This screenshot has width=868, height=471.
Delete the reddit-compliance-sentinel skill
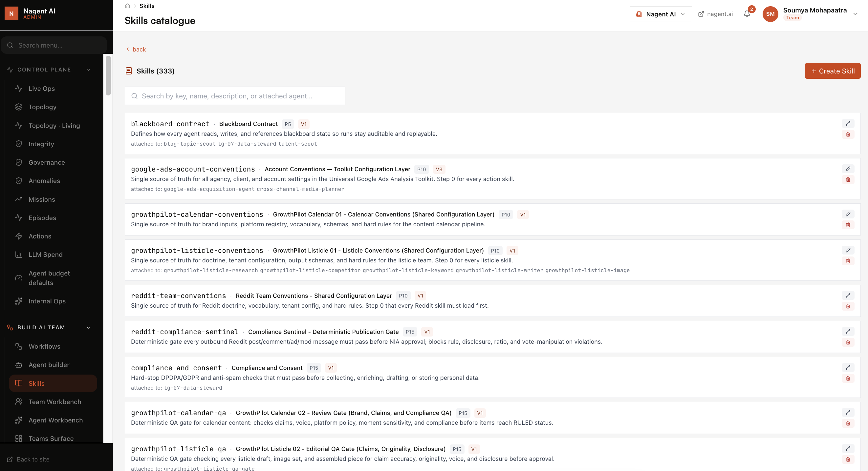(848, 342)
